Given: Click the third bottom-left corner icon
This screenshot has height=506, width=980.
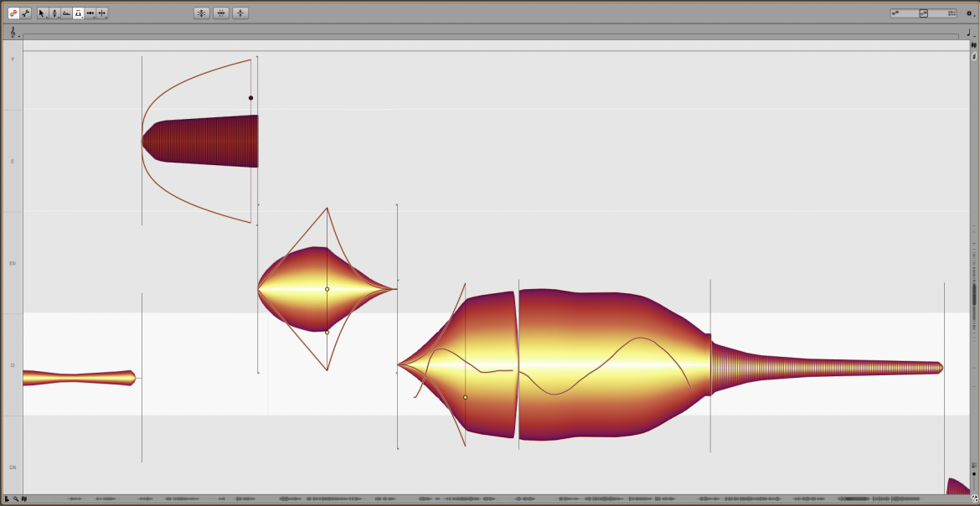Looking at the screenshot, I should 23,499.
